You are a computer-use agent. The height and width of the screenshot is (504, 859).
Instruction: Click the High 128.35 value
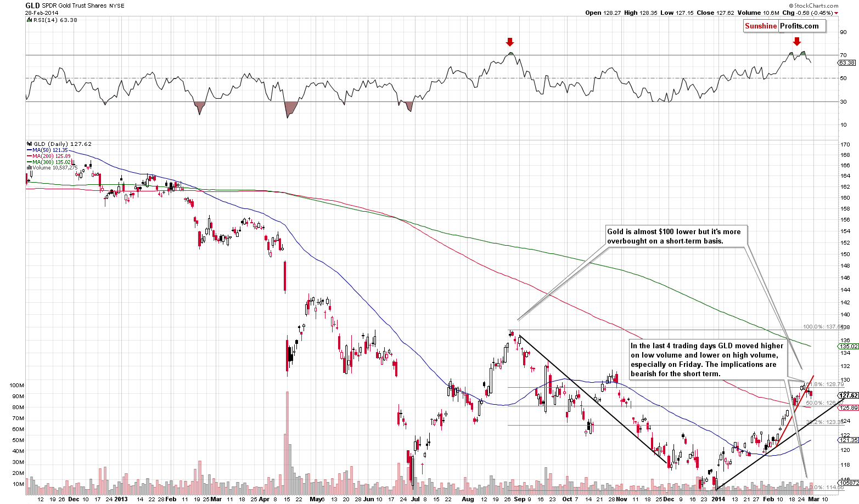tap(642, 13)
